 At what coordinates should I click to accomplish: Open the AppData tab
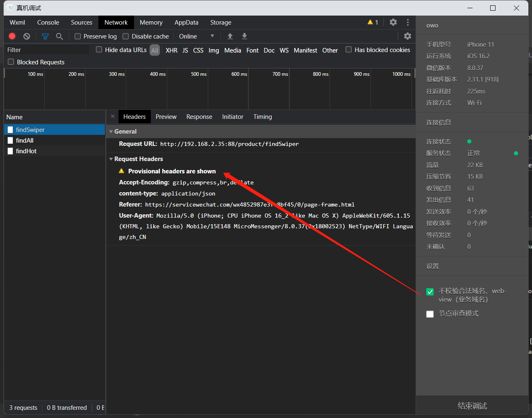[x=186, y=23]
